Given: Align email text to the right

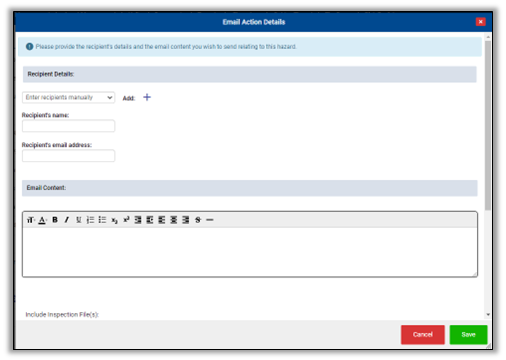Looking at the screenshot, I should pyautogui.click(x=186, y=220).
